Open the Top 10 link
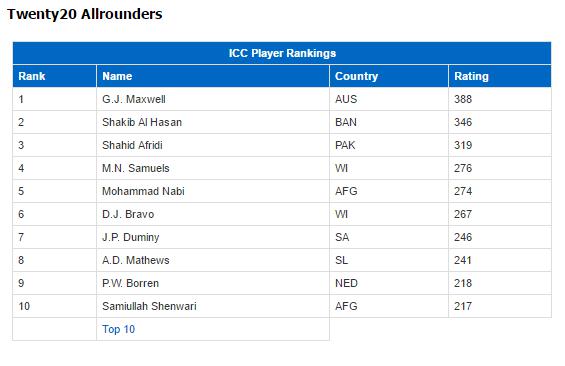 118,329
